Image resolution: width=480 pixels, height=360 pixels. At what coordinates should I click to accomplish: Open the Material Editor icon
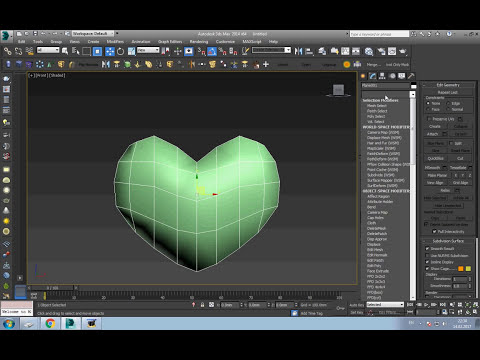368,51
